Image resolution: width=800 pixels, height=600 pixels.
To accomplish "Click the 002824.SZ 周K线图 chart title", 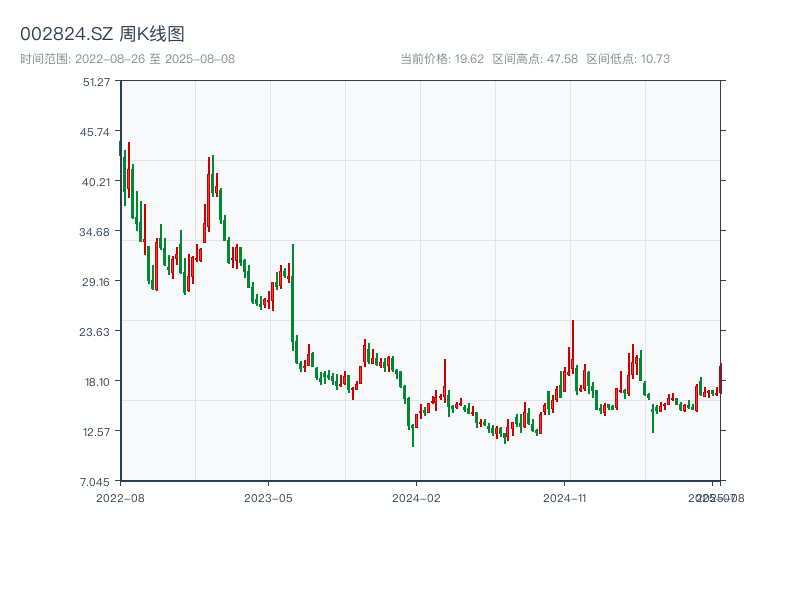I will point(102,34).
